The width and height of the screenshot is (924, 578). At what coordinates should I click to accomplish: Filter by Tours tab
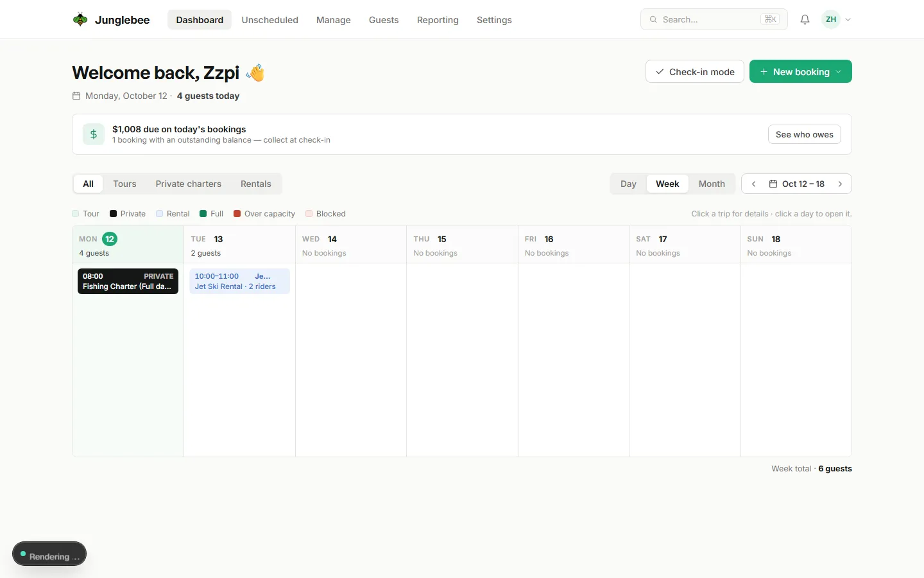pos(124,184)
